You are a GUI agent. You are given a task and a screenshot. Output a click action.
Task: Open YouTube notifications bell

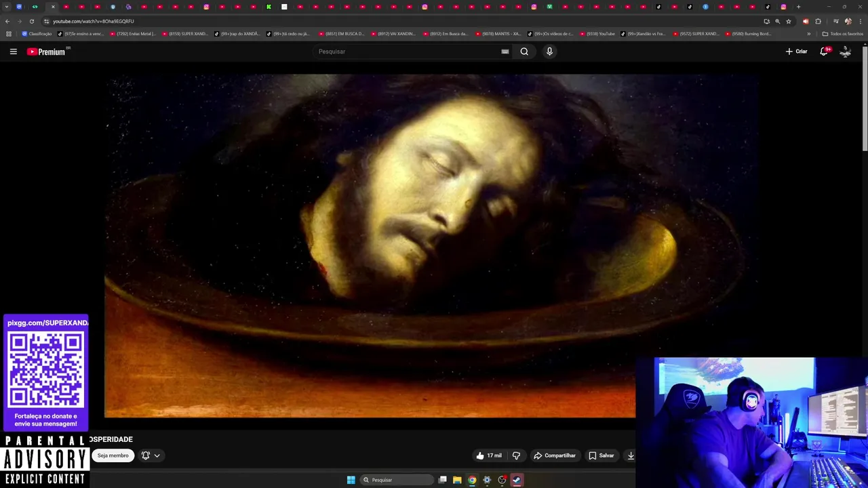click(825, 52)
